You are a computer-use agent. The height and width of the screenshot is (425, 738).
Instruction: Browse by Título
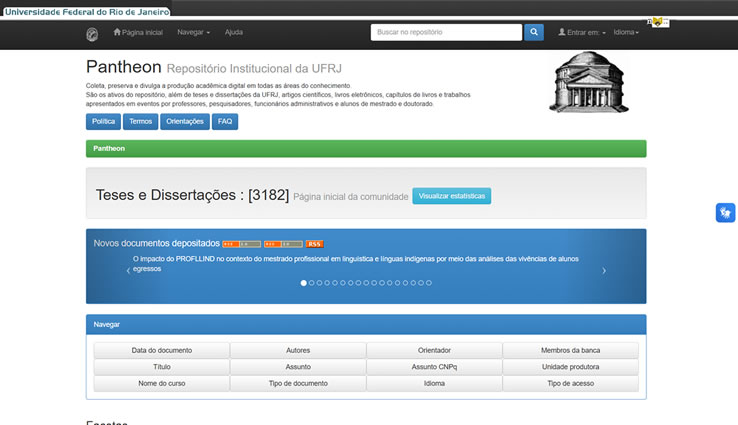pos(162,367)
